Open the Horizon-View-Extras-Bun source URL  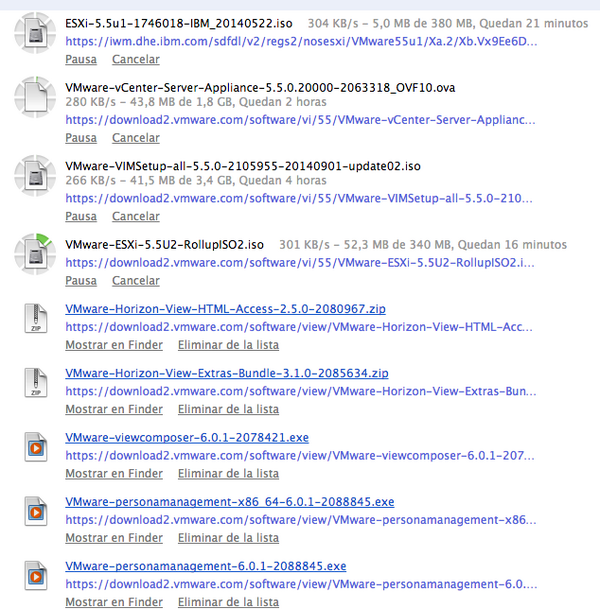pyautogui.click(x=301, y=392)
